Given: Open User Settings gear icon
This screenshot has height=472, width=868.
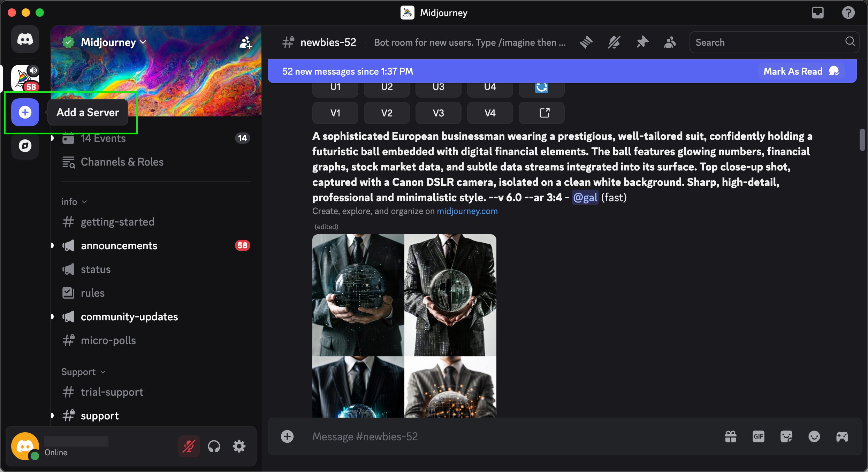Looking at the screenshot, I should pyautogui.click(x=239, y=446).
